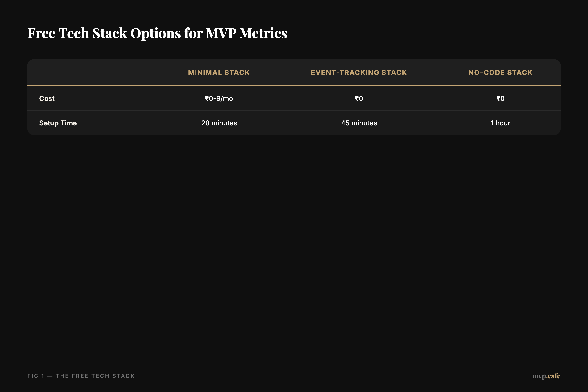Click the MINIMAL STACK column header
The image size is (588, 392).
point(219,72)
